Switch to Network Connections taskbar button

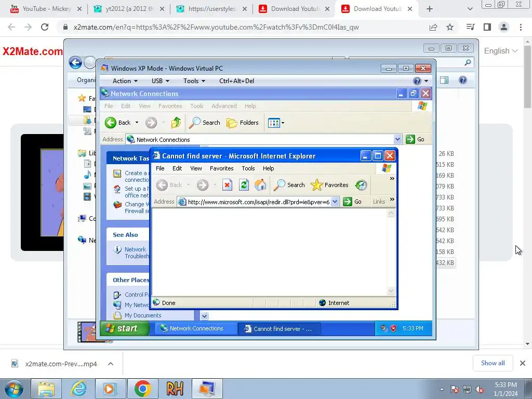coord(196,328)
